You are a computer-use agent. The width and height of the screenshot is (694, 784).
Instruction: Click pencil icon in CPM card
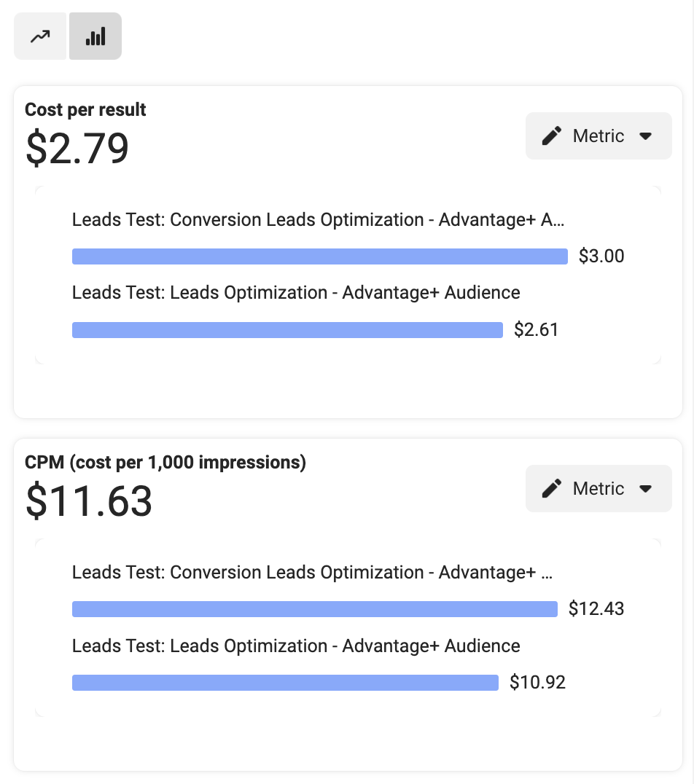click(552, 488)
